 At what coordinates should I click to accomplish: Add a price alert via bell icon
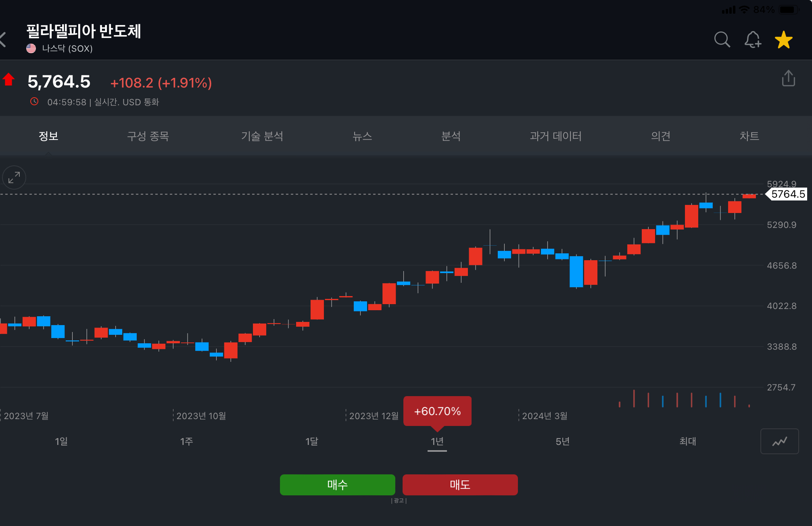(x=753, y=40)
